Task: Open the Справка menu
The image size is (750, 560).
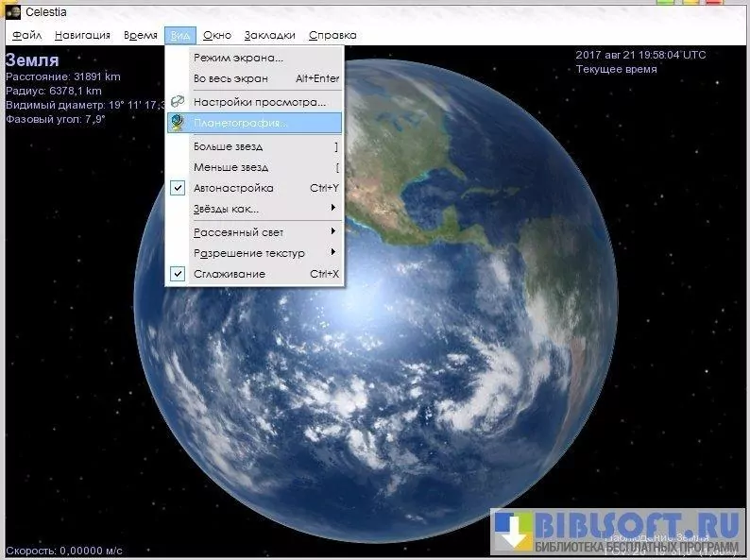Action: point(332,36)
